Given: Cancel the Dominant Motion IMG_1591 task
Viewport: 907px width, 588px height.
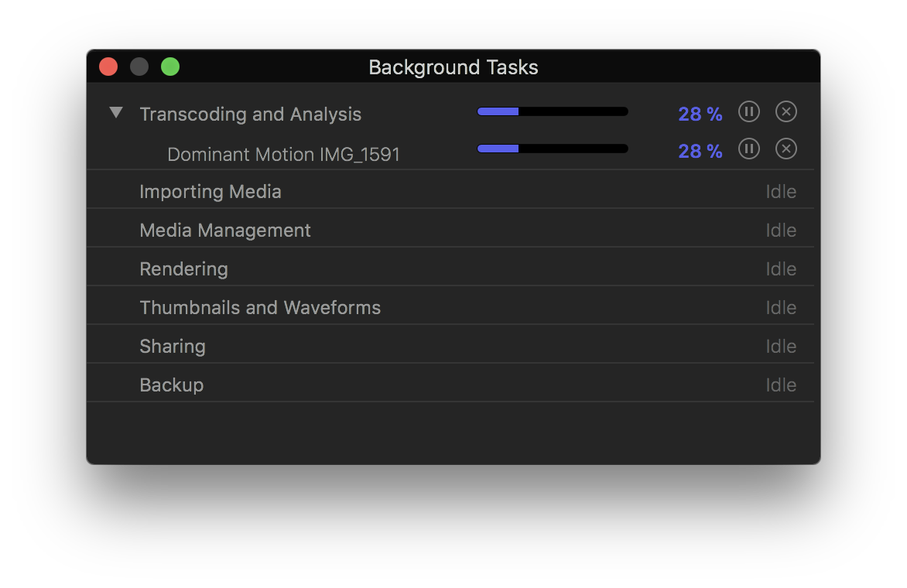Looking at the screenshot, I should 785,149.
